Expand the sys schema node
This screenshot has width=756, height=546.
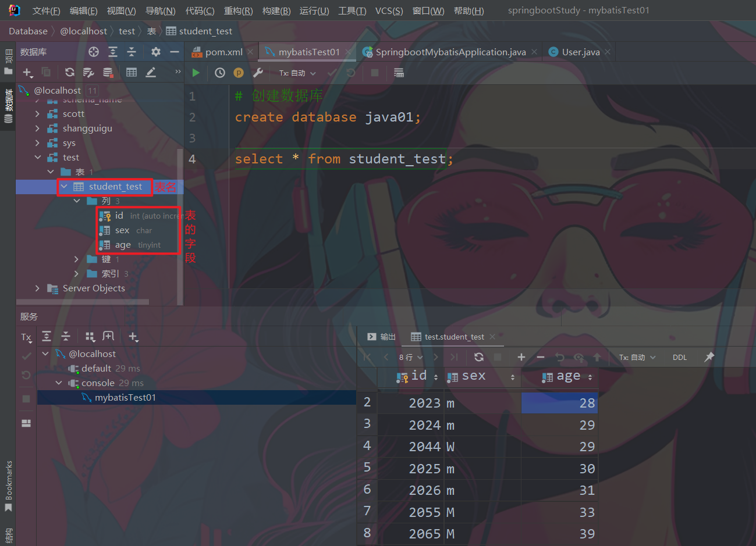pyautogui.click(x=38, y=143)
